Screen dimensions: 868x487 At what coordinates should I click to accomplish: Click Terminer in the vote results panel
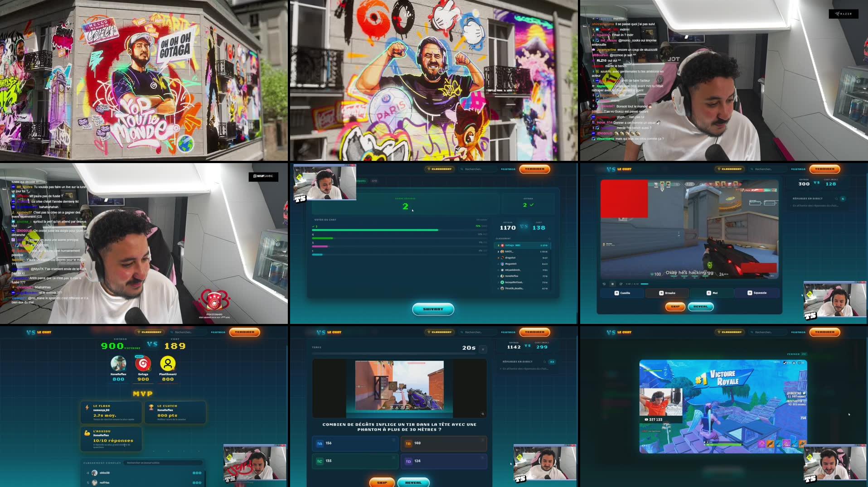(534, 169)
